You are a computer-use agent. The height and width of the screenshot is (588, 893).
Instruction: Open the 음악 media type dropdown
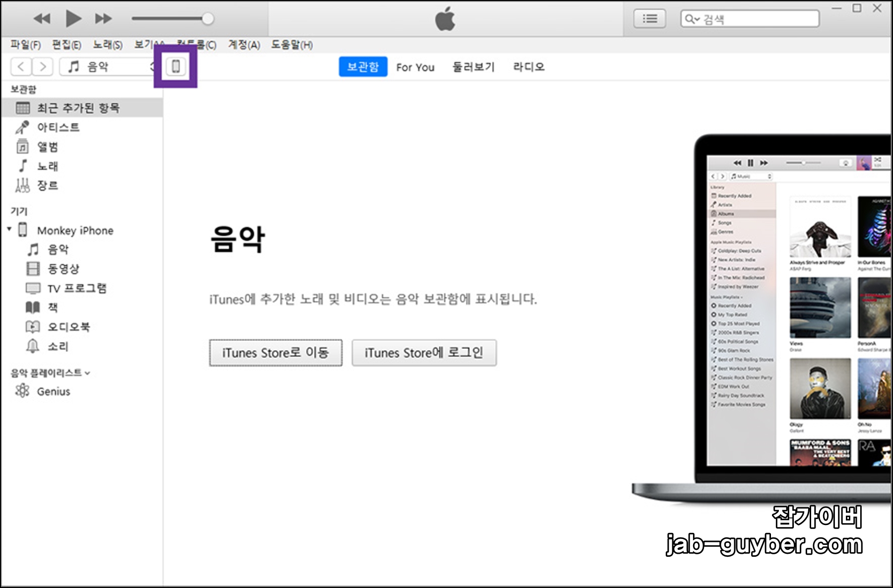[108, 66]
